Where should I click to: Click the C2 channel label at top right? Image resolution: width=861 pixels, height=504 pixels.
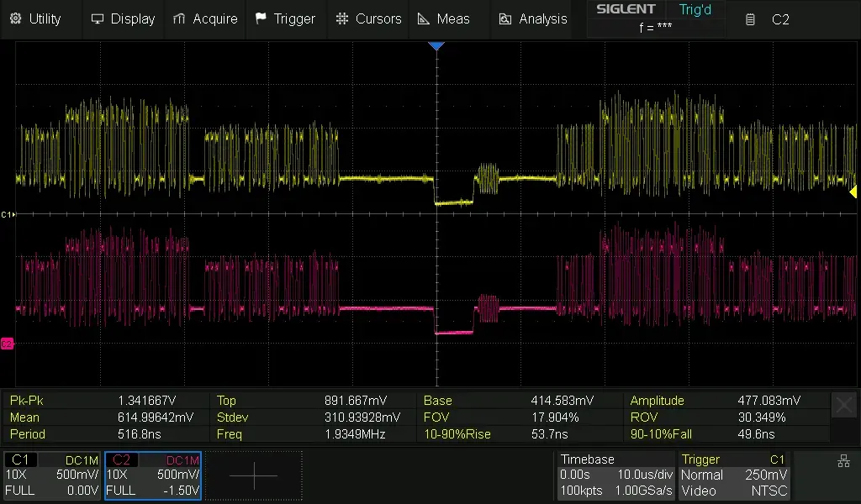[x=770, y=18]
